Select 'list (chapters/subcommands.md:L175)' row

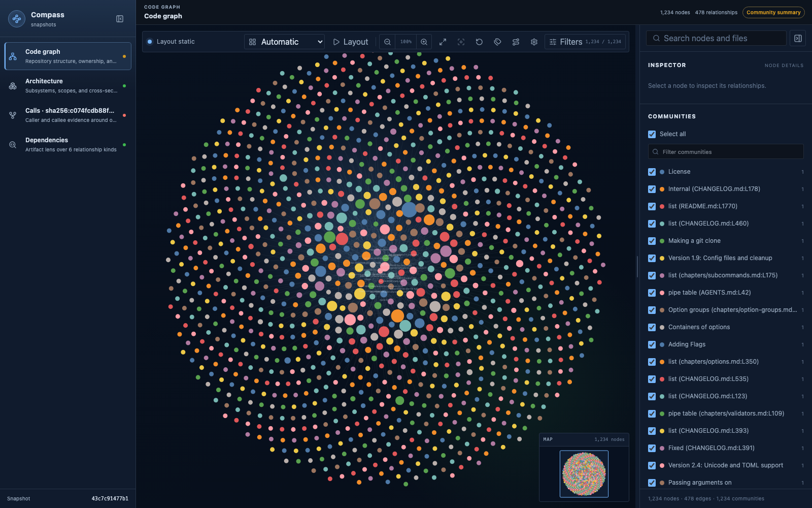[x=726, y=275]
